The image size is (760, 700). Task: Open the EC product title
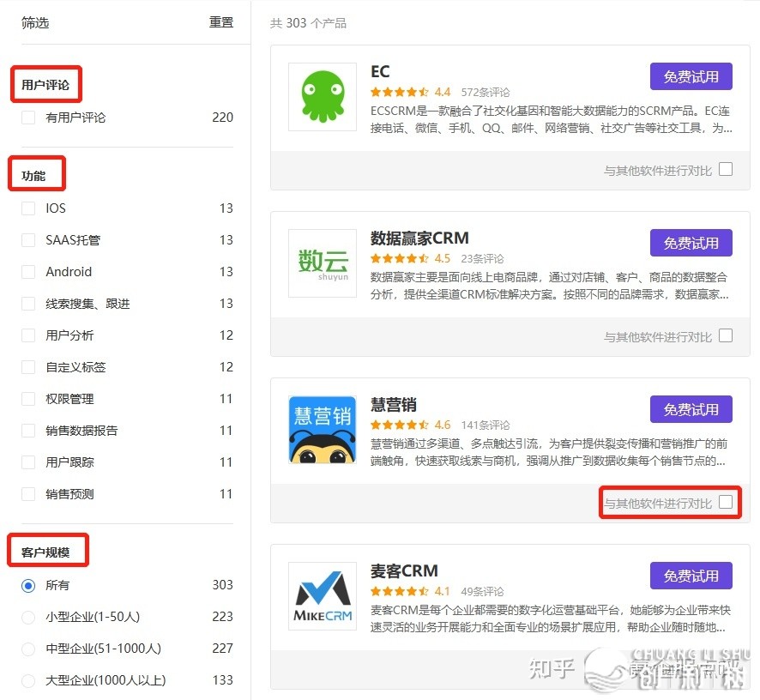[380, 72]
